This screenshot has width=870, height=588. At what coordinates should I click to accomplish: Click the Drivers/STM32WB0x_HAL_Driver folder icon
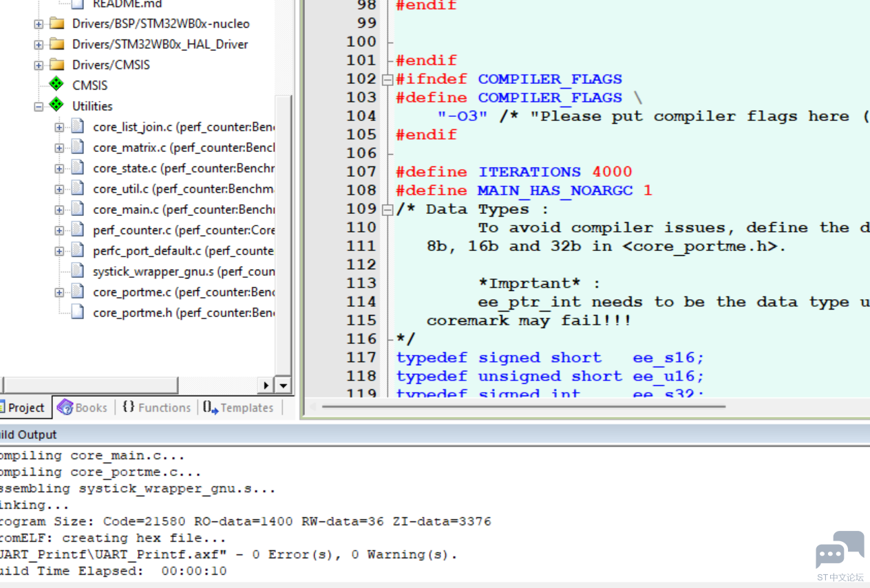click(56, 45)
